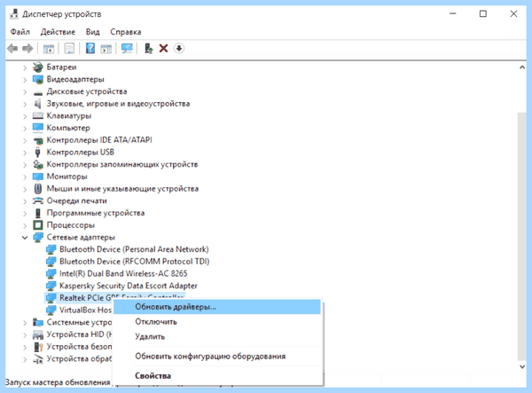Click the Очереди печати printer icon
Screen dimensions: 532x393
click(38, 200)
